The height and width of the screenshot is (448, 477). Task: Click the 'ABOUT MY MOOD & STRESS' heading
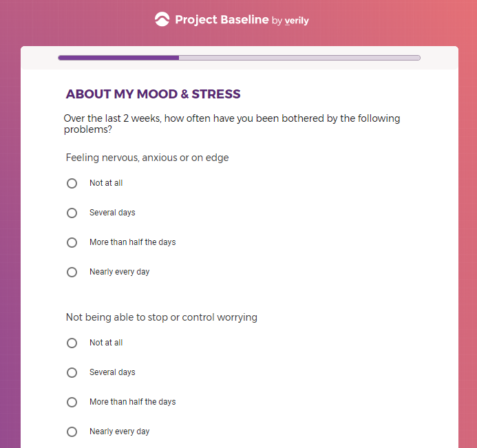[x=153, y=94]
